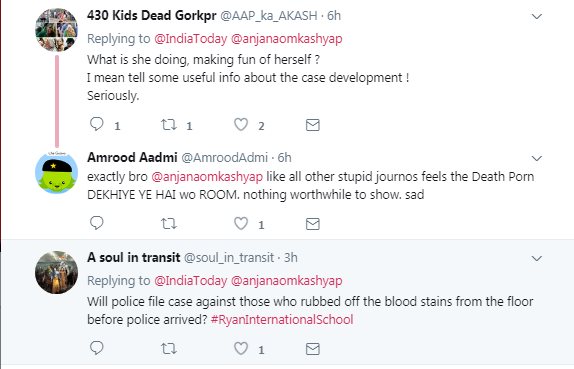The width and height of the screenshot is (574, 369).
Task: Open dropdown chevron on A soul in transit tweet
Action: point(537,258)
